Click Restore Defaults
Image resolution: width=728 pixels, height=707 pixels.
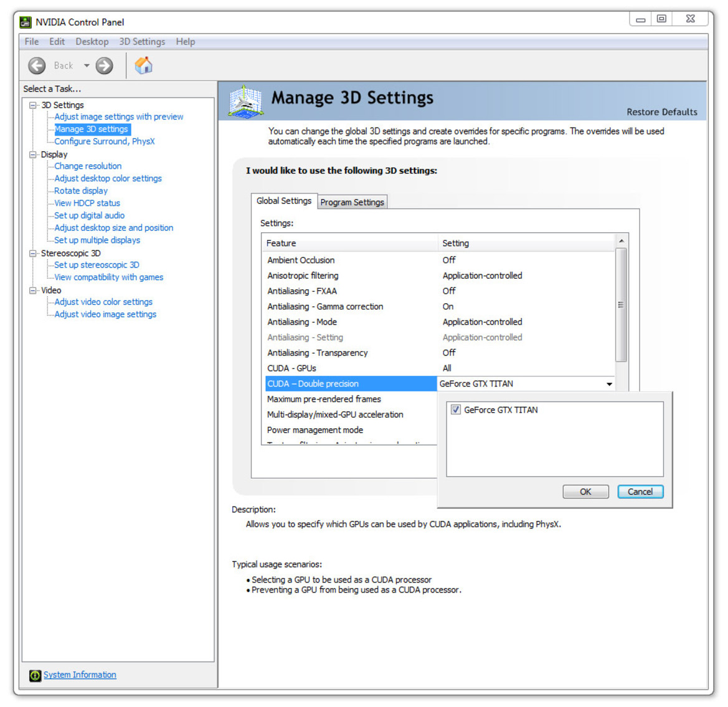tap(661, 112)
